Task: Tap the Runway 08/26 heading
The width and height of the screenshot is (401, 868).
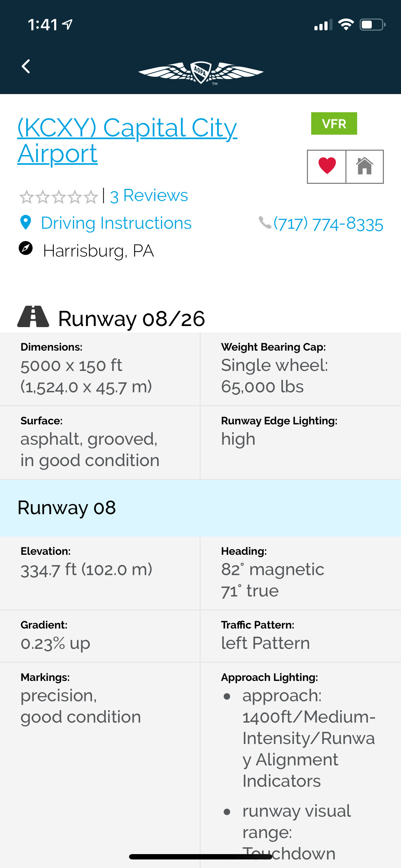Action: [132, 319]
